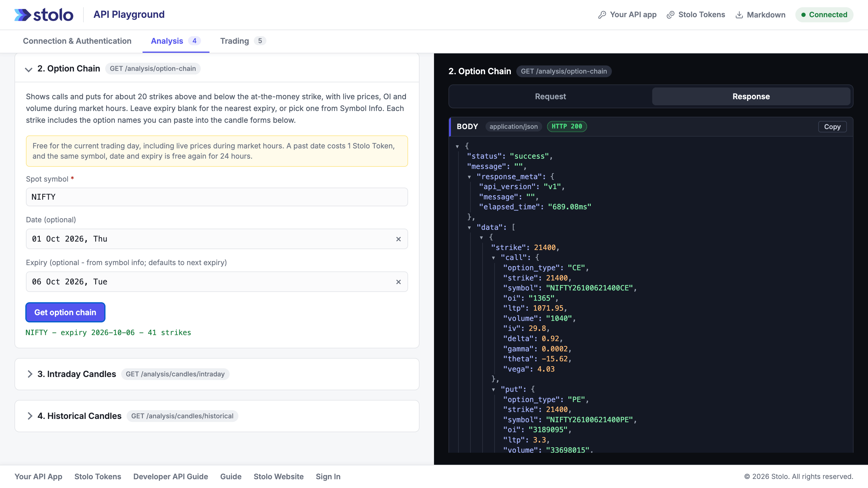Collapse the root JSON object triangle

click(457, 146)
